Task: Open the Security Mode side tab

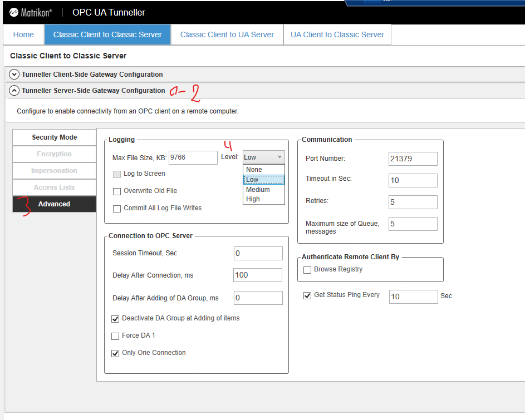Action: point(54,137)
